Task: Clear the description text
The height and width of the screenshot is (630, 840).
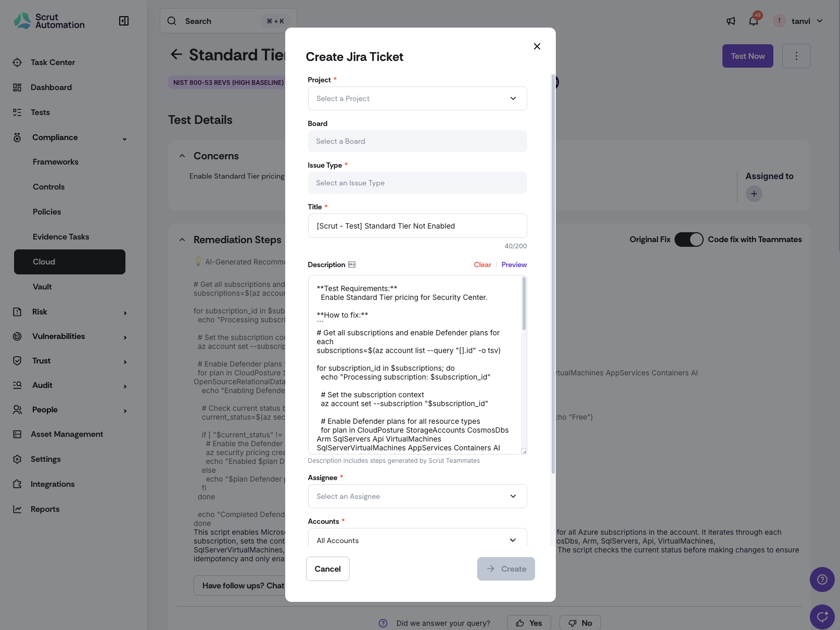Action: pyautogui.click(x=482, y=264)
